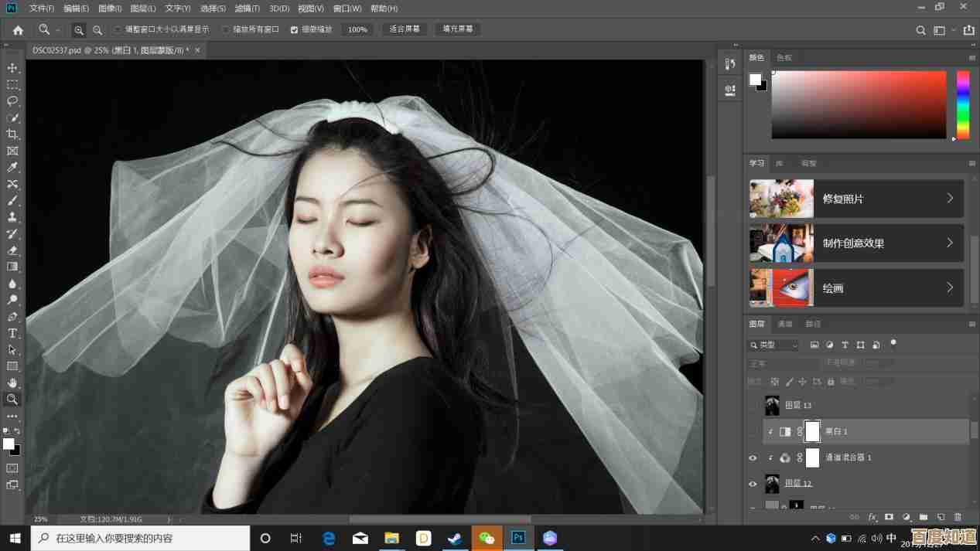This screenshot has width=980, height=551.
Task: Select the Move tool
Action: click(12, 68)
